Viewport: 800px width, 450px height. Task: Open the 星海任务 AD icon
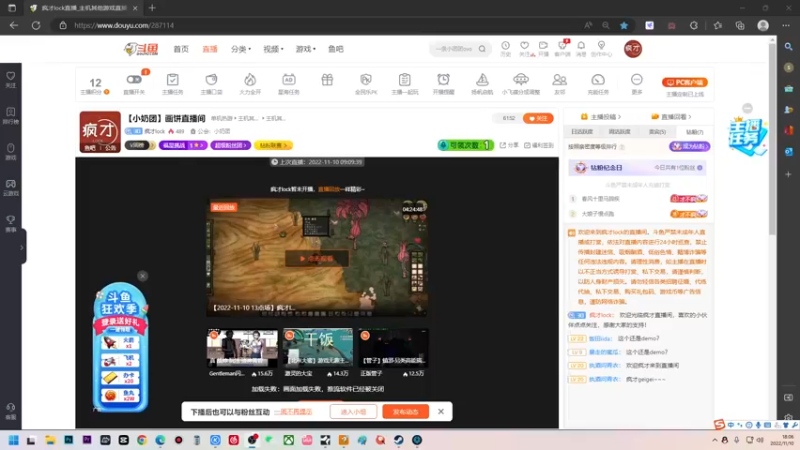coord(288,80)
